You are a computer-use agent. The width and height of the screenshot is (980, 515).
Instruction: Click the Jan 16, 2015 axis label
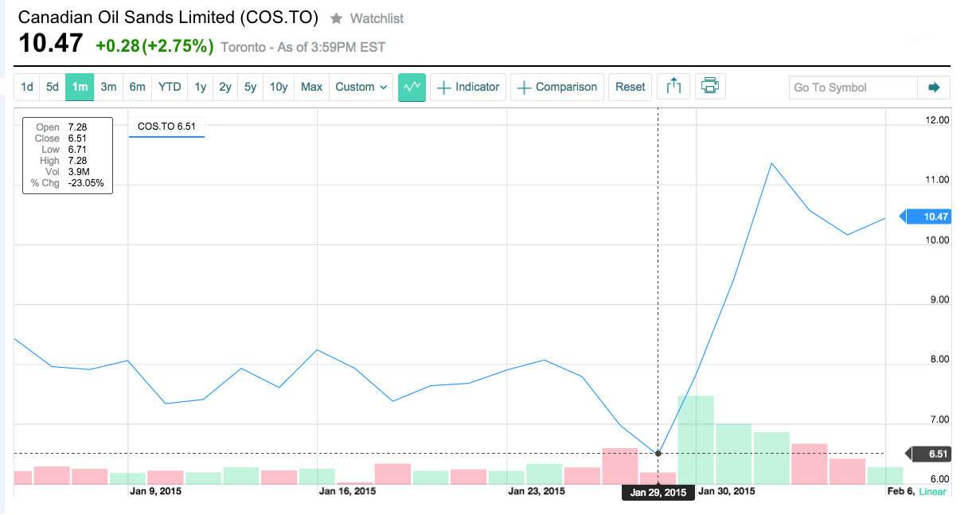pyautogui.click(x=348, y=492)
